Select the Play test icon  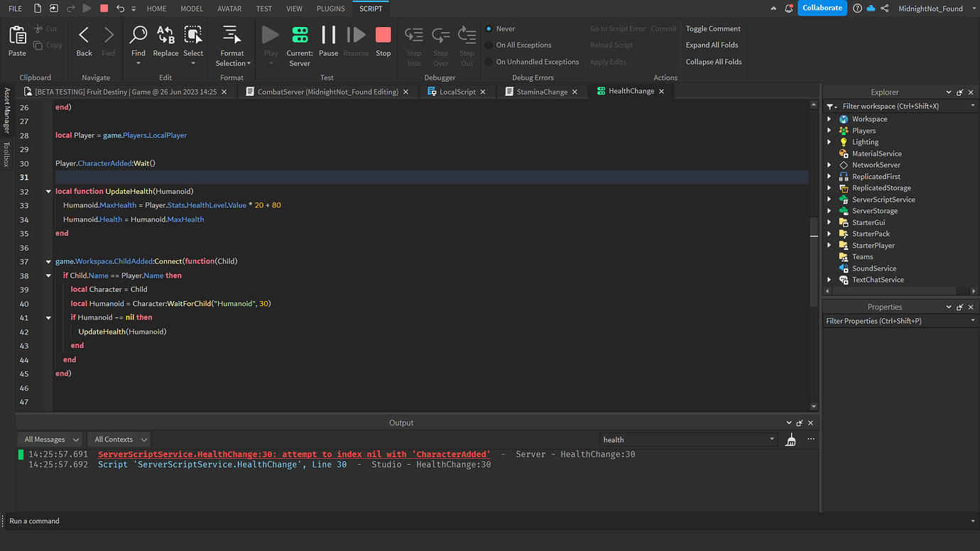(270, 33)
